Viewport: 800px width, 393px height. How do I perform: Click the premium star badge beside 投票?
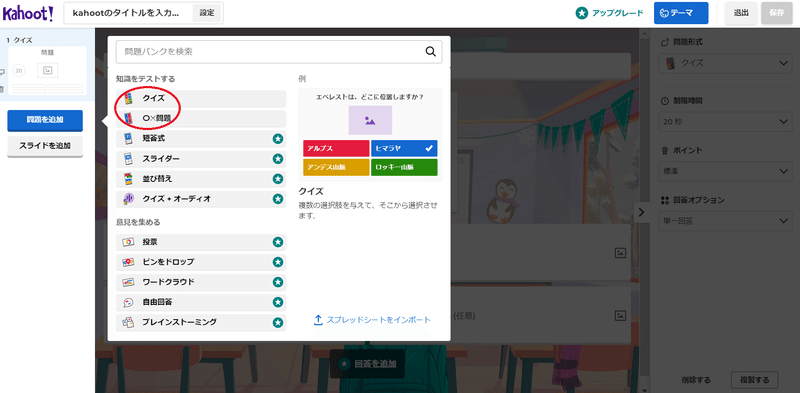278,242
